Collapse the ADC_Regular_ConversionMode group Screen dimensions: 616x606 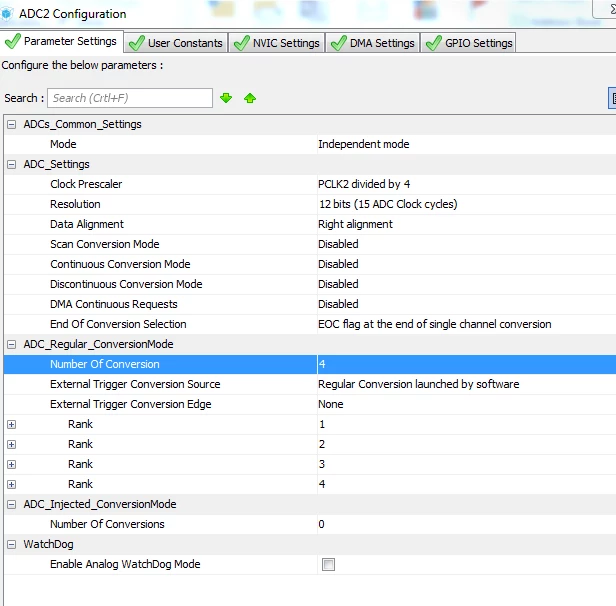point(12,344)
